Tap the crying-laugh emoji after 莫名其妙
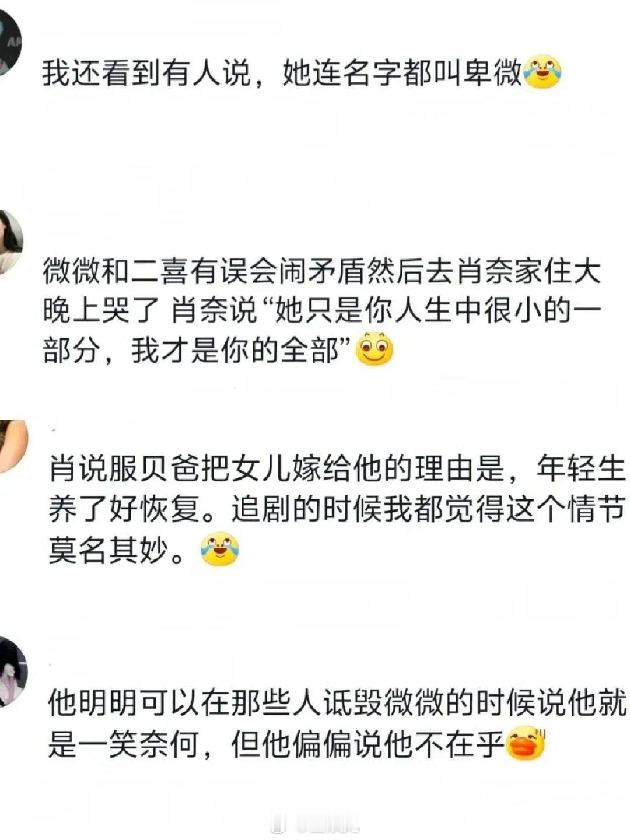630x840 pixels. tap(219, 549)
